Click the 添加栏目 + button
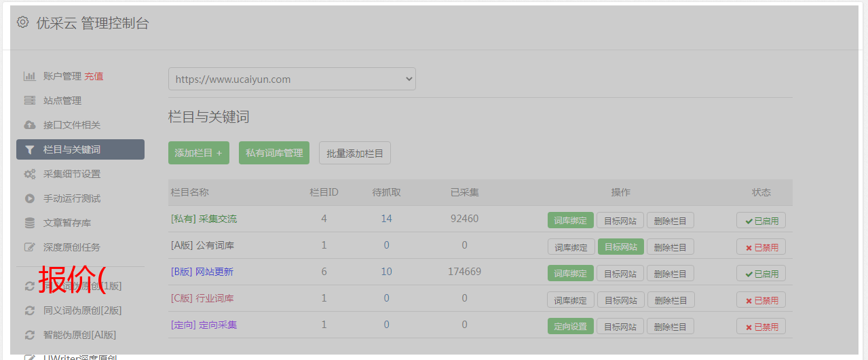 tap(199, 153)
